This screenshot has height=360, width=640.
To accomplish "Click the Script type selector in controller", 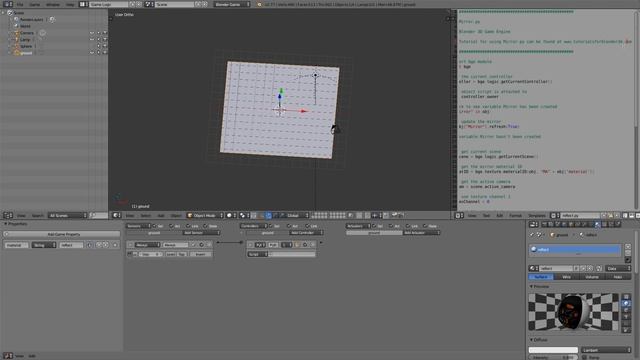I will (x=258, y=254).
